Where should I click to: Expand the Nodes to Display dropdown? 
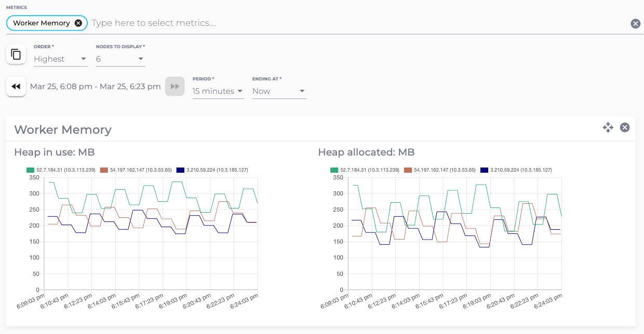120,59
